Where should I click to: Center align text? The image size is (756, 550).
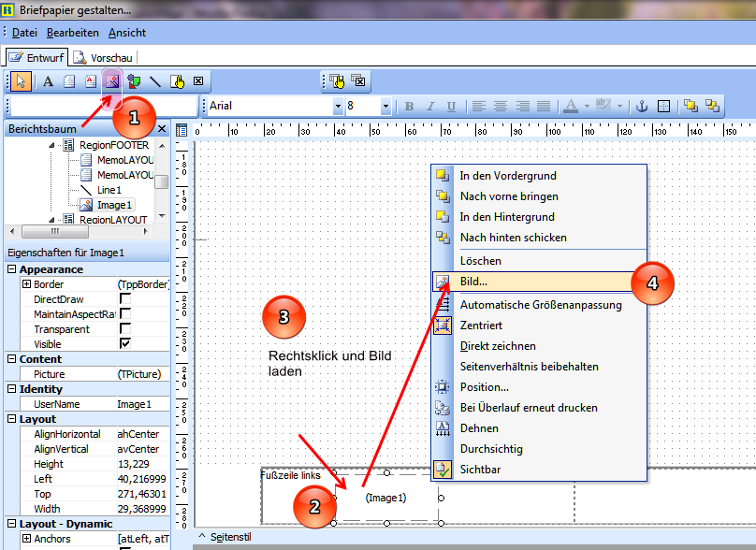500,106
